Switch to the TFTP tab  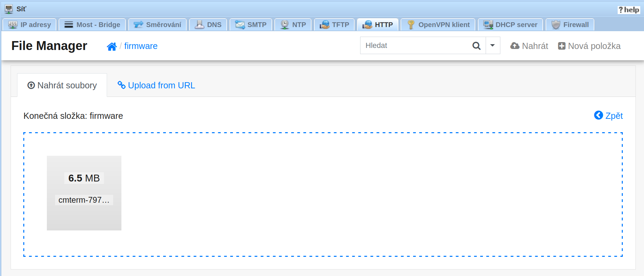coord(334,25)
